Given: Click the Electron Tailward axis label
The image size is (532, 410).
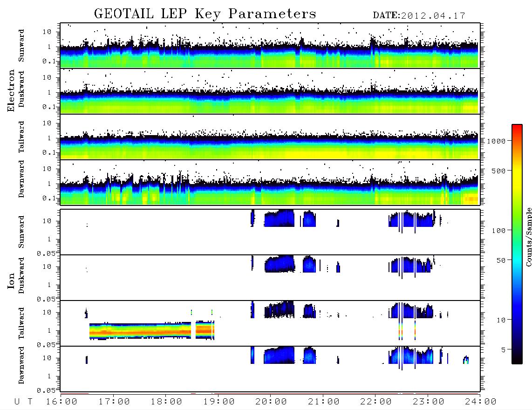Looking at the screenshot, I should (21, 137).
